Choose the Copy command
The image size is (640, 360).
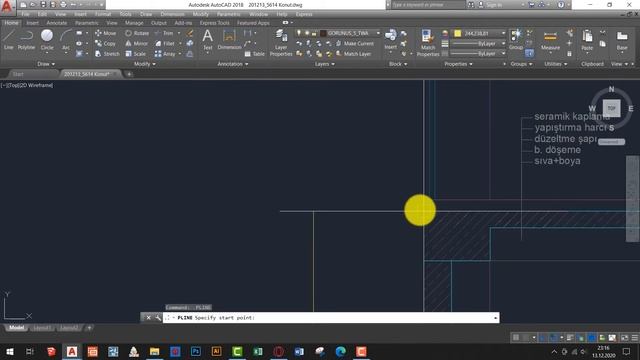pos(105,43)
